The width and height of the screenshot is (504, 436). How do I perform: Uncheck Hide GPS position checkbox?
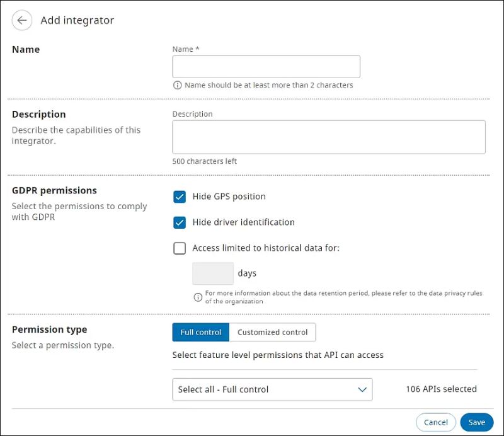pyautogui.click(x=180, y=197)
